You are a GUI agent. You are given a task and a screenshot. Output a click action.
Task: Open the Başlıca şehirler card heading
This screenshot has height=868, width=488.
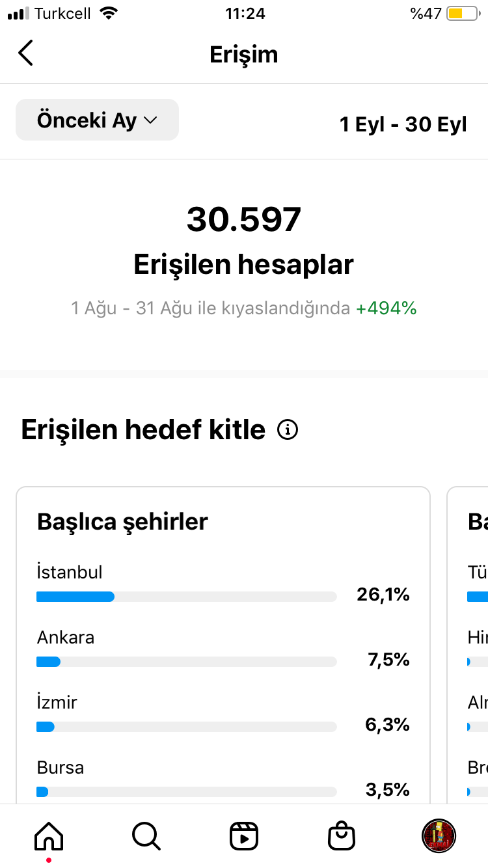tap(122, 521)
